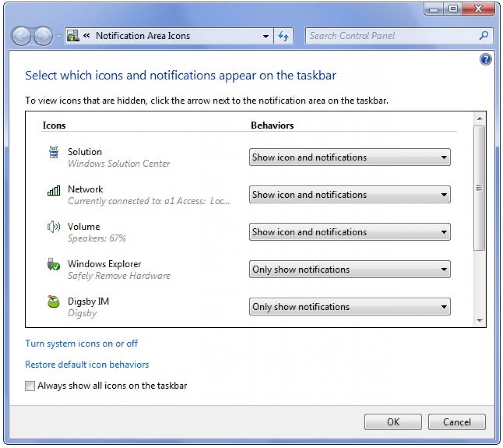Screen dimensions: 503x448
Task: Click the Refresh icon beside address bar
Action: 283,36
